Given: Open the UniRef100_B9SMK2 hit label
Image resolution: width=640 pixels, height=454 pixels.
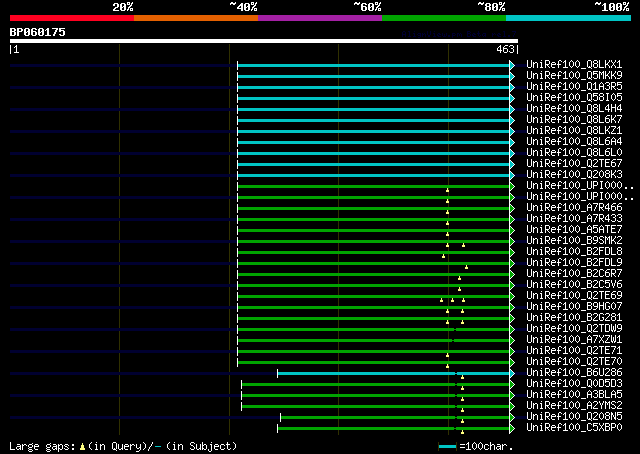Looking at the screenshot, I should pos(574,240).
